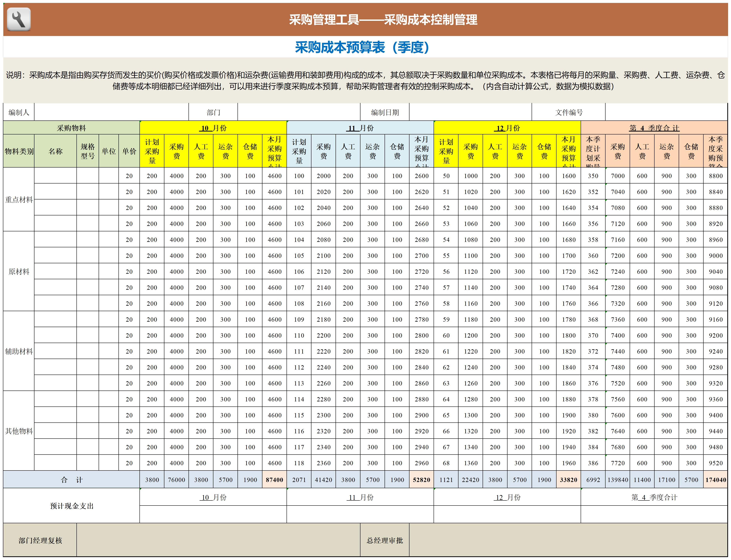Select the 单价 column header
The width and height of the screenshot is (731, 560).
129,151
